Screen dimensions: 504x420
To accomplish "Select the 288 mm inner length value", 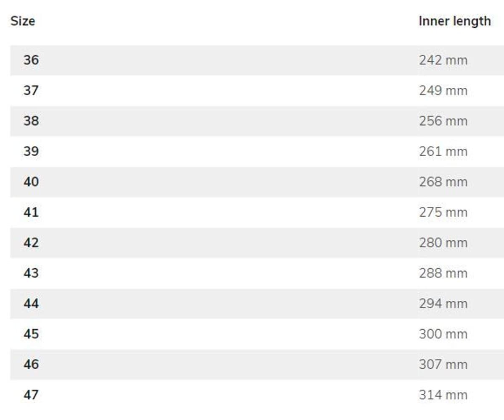I will [x=443, y=273].
